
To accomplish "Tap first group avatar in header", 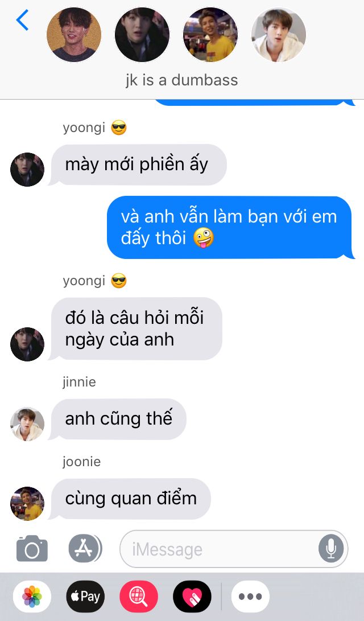I will (x=74, y=35).
